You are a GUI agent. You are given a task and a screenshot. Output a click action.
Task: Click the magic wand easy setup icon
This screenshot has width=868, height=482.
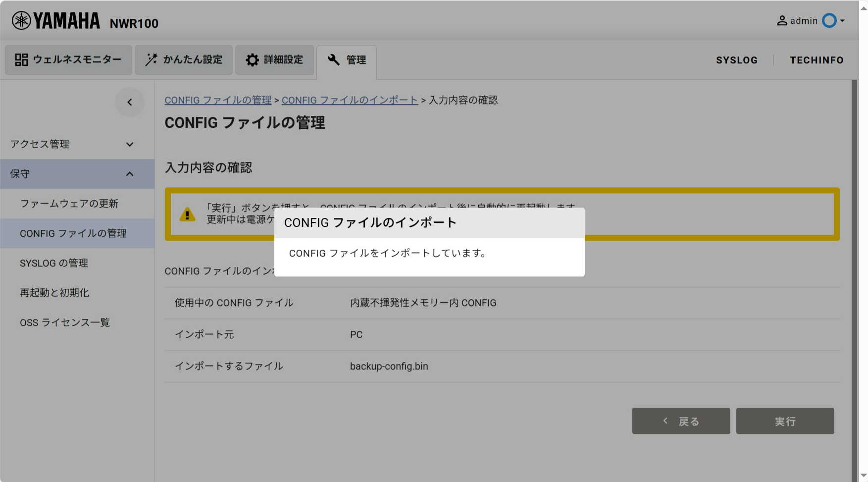(151, 60)
